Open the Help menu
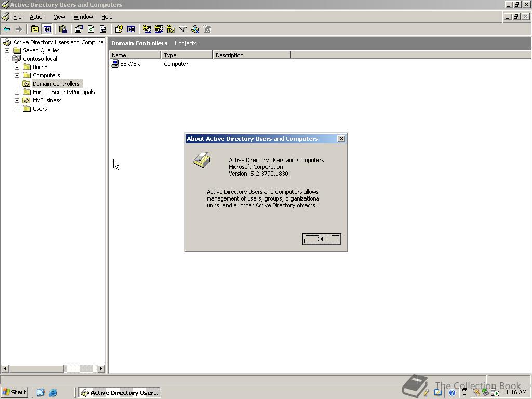This screenshot has height=399, width=532. [107, 17]
